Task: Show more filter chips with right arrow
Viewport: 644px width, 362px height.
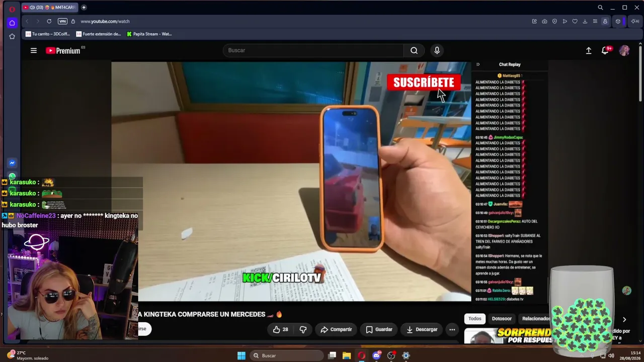Action: pyautogui.click(x=624, y=319)
